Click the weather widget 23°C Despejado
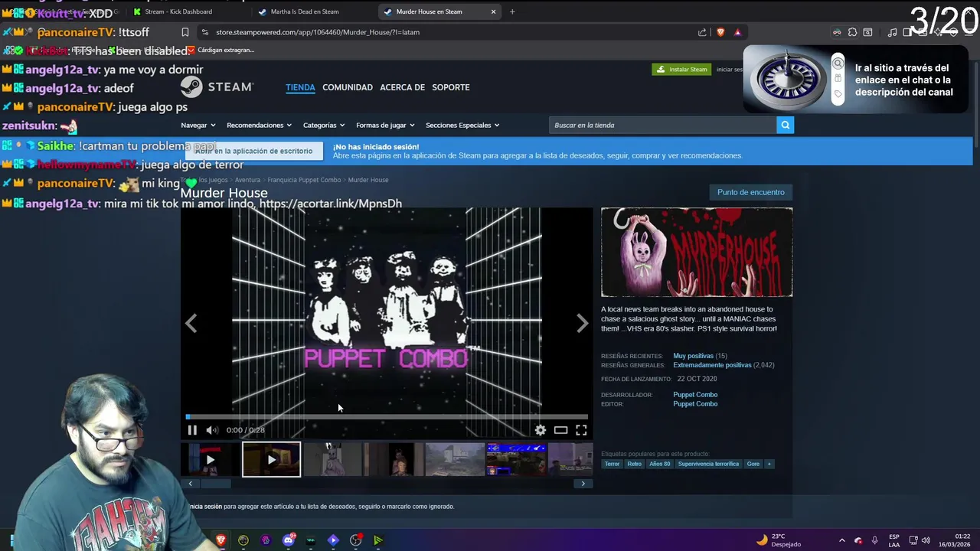Viewport: 980px width, 551px height. (779, 540)
